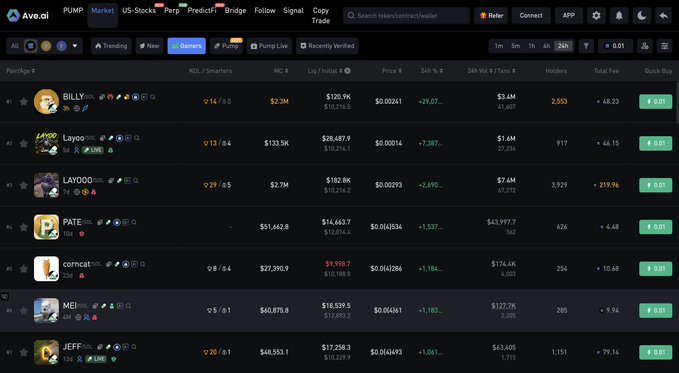
Task: Favorite LAYOOO with its star
Action: (x=23, y=185)
